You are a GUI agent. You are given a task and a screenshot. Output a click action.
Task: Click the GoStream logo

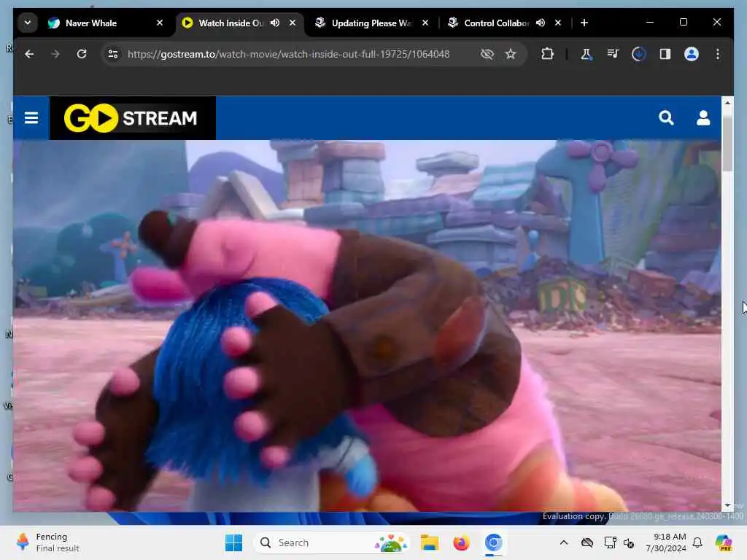pos(132,118)
